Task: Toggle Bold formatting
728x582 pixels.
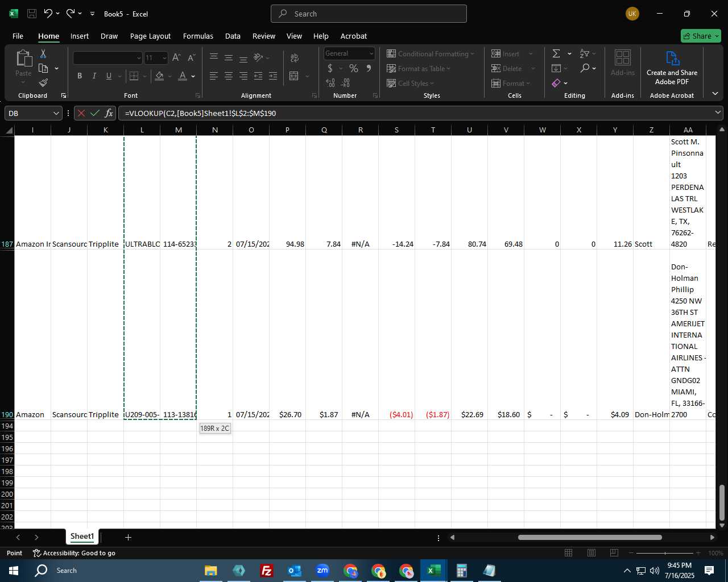Action: 80,76
